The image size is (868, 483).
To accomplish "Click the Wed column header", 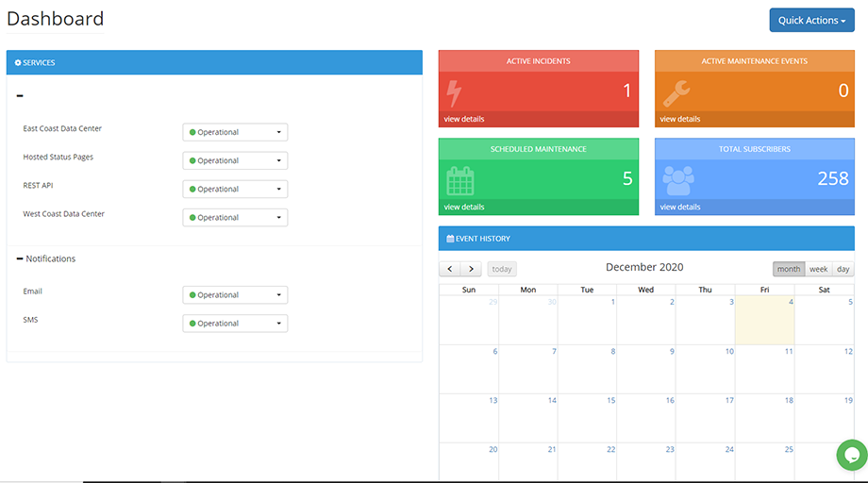I will point(645,290).
